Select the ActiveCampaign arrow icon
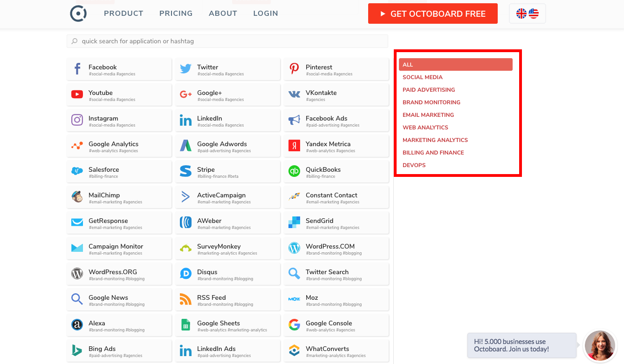This screenshot has height=364, width=624. [x=185, y=197]
